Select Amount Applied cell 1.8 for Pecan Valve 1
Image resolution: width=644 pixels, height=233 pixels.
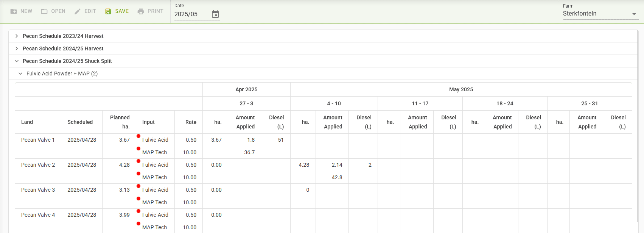(244, 140)
